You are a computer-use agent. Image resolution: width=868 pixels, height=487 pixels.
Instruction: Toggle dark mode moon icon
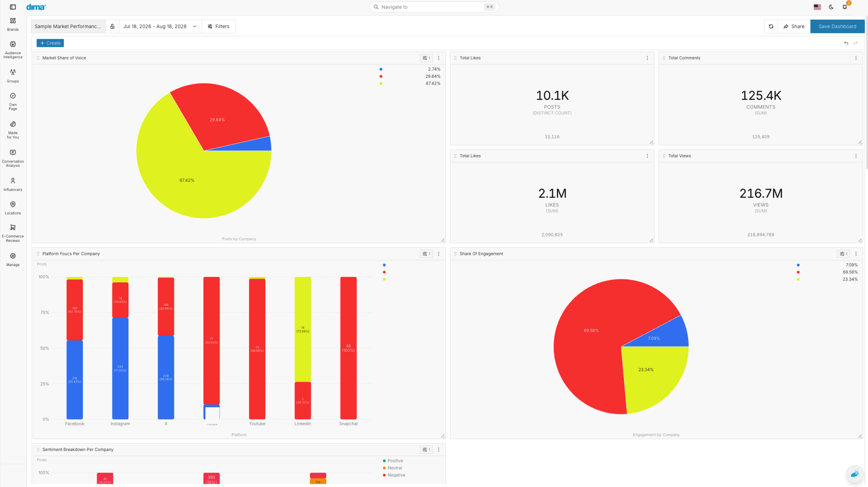pos(831,7)
